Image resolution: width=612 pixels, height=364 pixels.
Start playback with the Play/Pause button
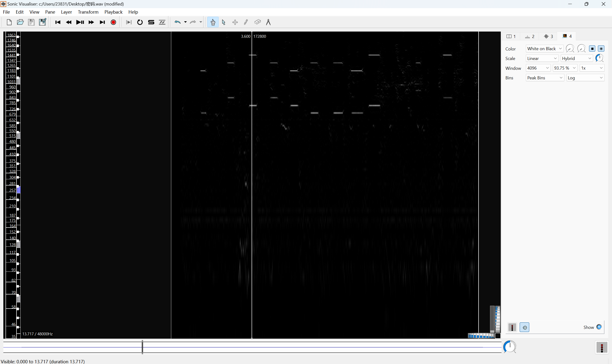[80, 22]
